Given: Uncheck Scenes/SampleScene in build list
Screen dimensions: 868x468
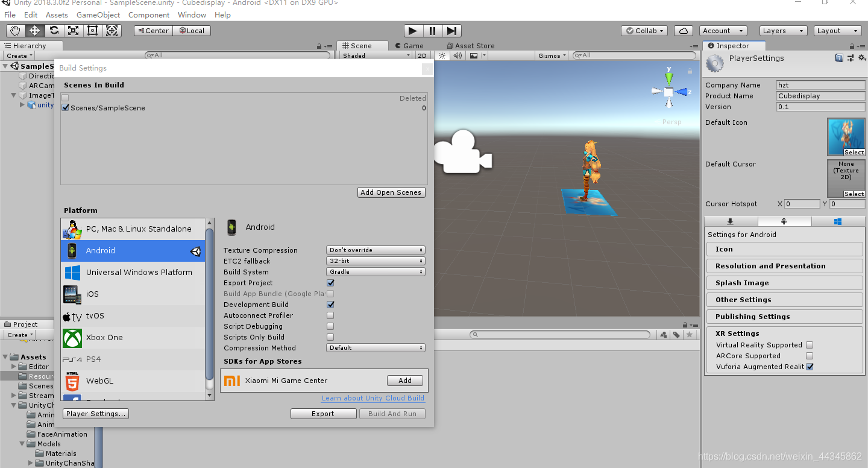Looking at the screenshot, I should [x=66, y=108].
